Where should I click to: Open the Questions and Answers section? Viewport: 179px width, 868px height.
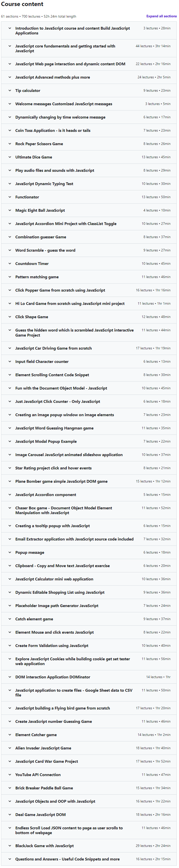coord(67,859)
